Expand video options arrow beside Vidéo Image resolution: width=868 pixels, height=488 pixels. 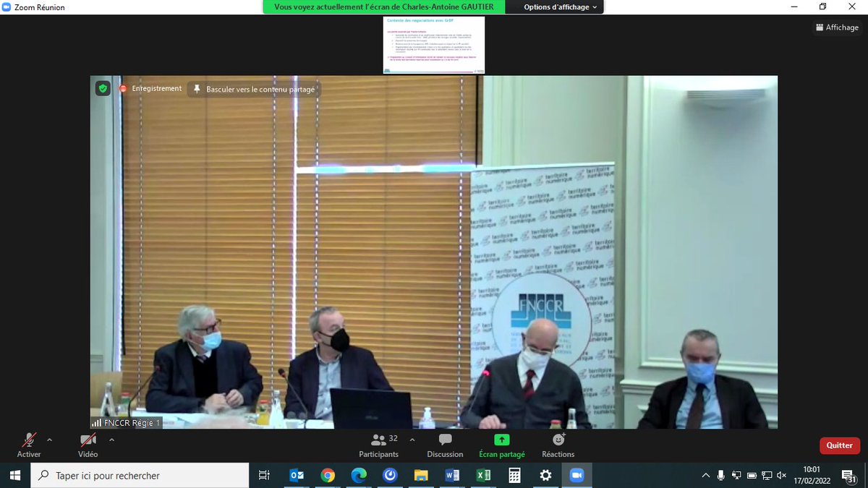point(111,439)
